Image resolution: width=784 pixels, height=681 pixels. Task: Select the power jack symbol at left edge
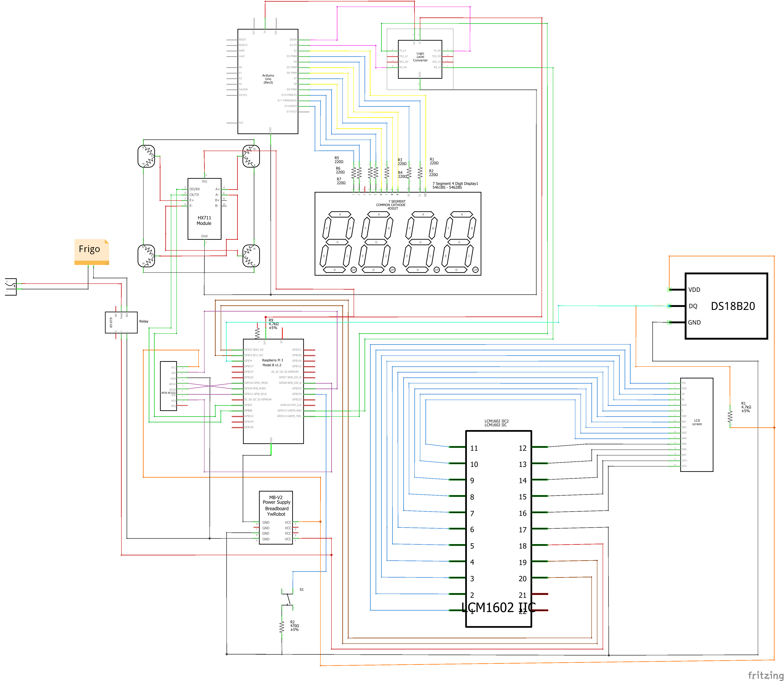[x=11, y=287]
